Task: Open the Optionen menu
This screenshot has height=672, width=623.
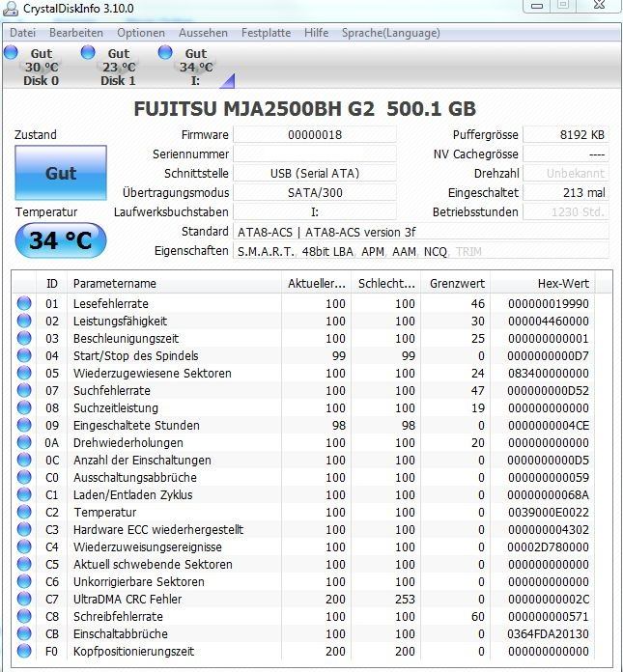Action: [x=141, y=33]
